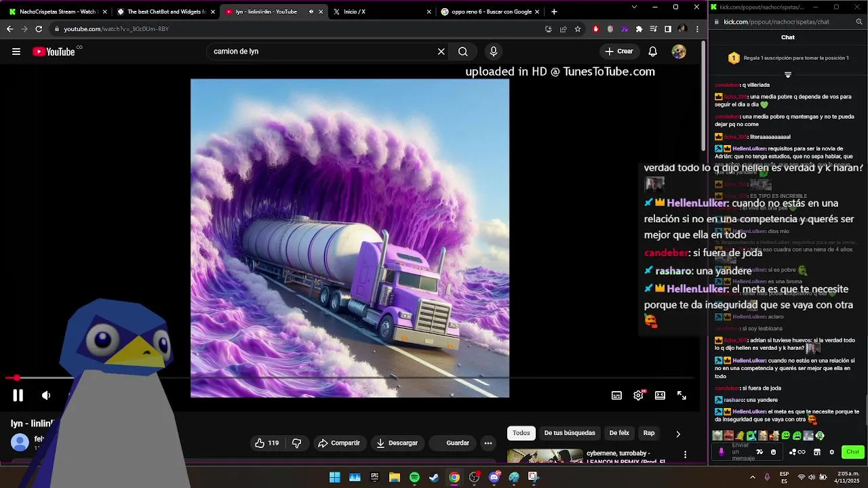The image size is (868, 488).
Task: Open the Crear menu
Action: tap(618, 52)
